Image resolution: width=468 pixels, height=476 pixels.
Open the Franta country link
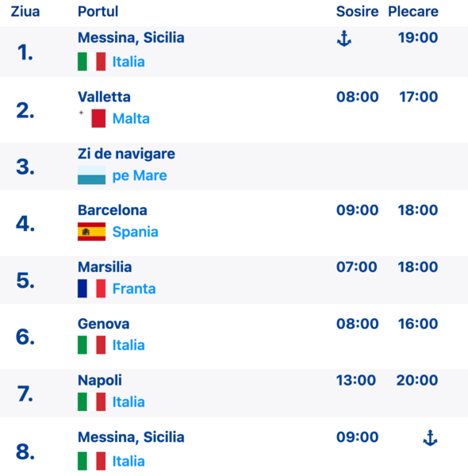pos(134,289)
